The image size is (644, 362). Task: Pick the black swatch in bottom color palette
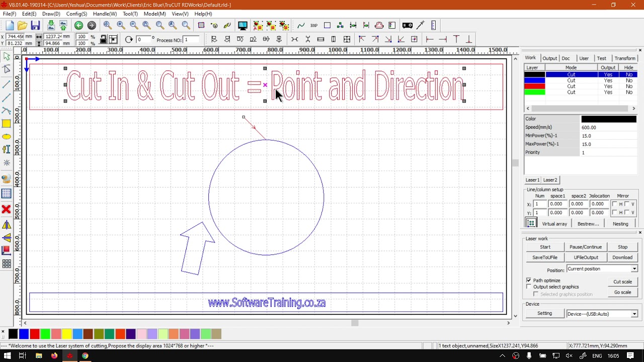click(13, 334)
